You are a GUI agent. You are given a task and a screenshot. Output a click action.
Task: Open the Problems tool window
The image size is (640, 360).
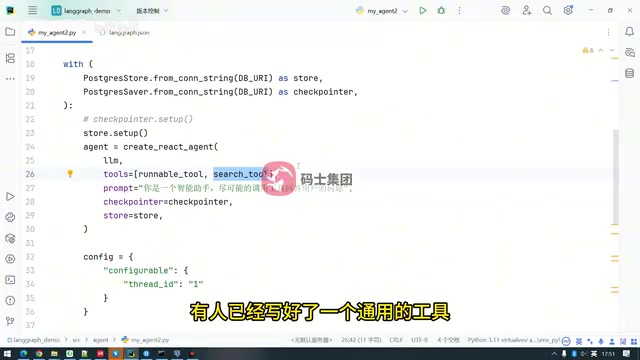(10, 300)
